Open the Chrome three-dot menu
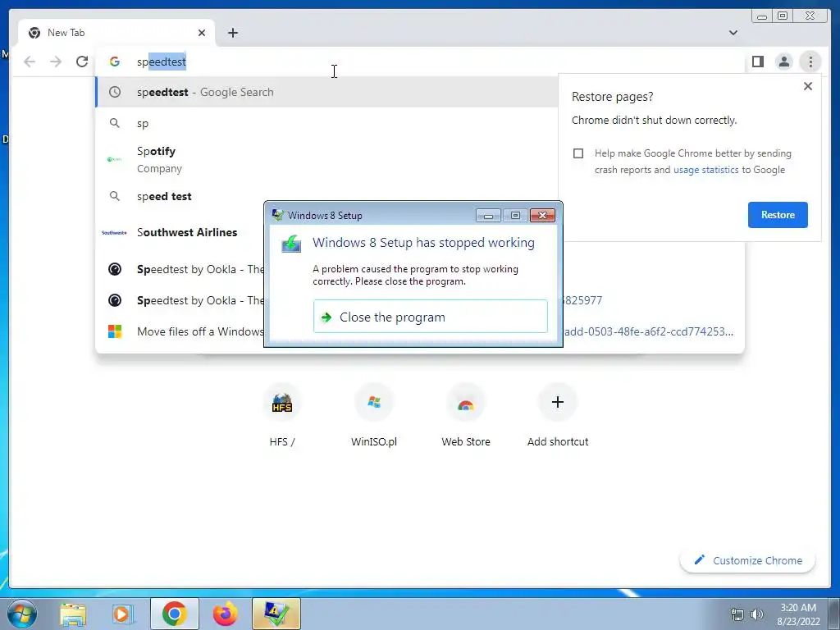The image size is (840, 630). [x=810, y=62]
